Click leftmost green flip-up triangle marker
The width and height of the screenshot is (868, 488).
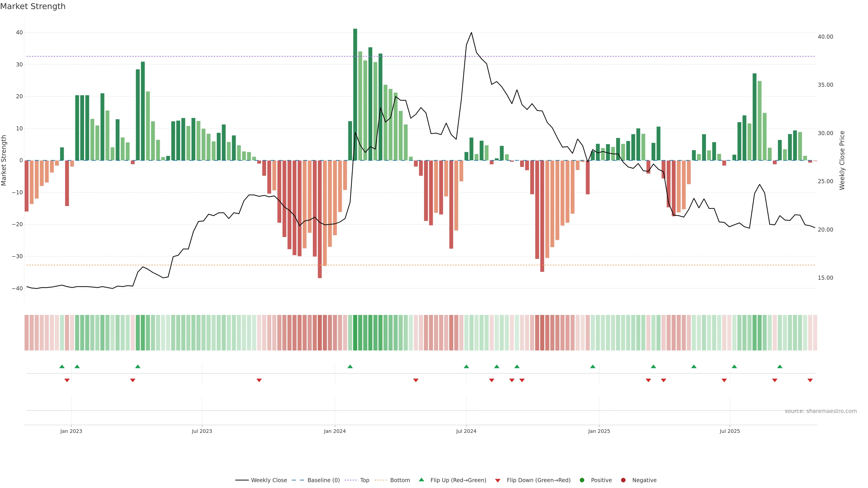coord(62,366)
